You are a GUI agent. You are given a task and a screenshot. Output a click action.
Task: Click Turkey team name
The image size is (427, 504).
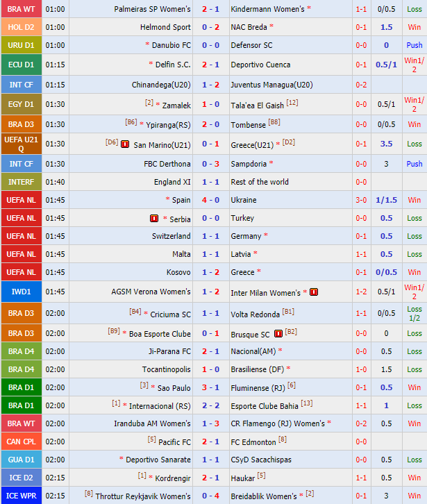pos(242,218)
